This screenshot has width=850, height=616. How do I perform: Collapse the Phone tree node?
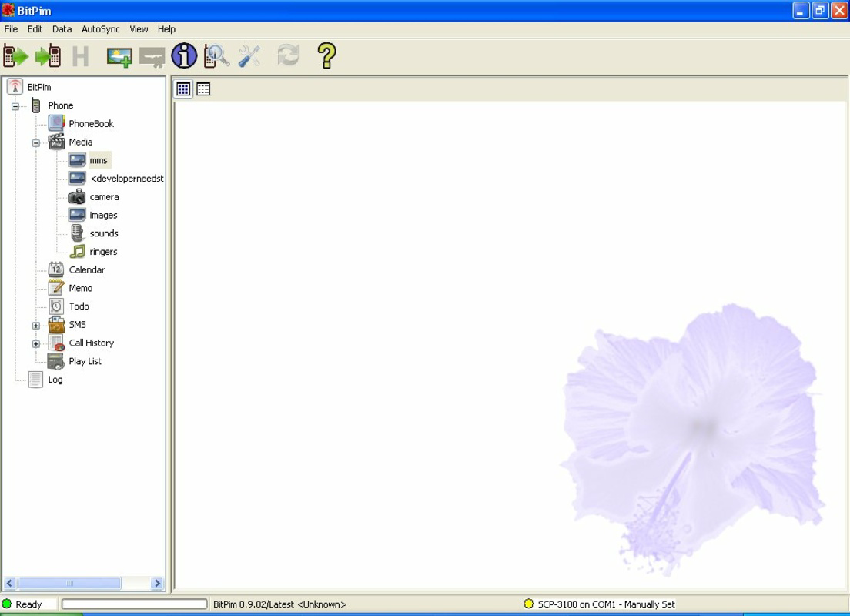click(15, 106)
